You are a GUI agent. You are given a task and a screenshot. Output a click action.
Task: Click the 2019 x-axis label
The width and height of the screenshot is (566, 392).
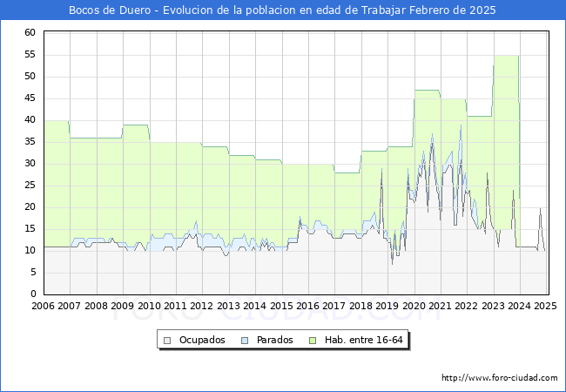coord(387,306)
